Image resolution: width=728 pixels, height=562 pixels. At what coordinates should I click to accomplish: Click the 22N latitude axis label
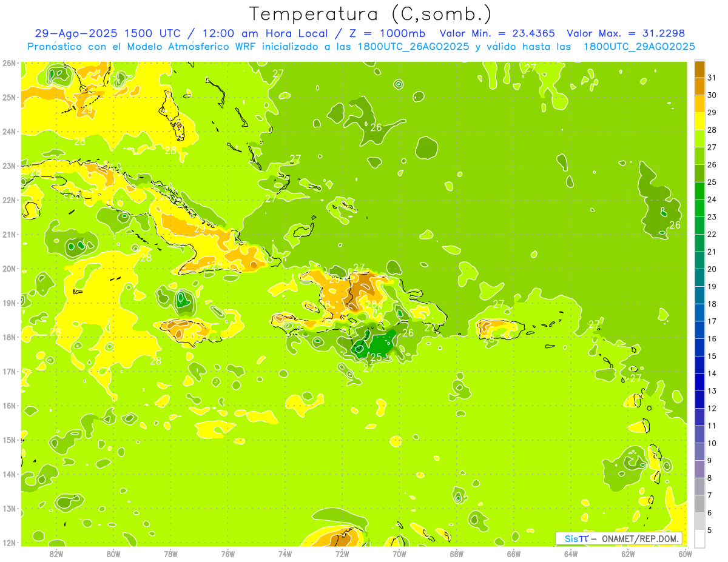coord(8,200)
